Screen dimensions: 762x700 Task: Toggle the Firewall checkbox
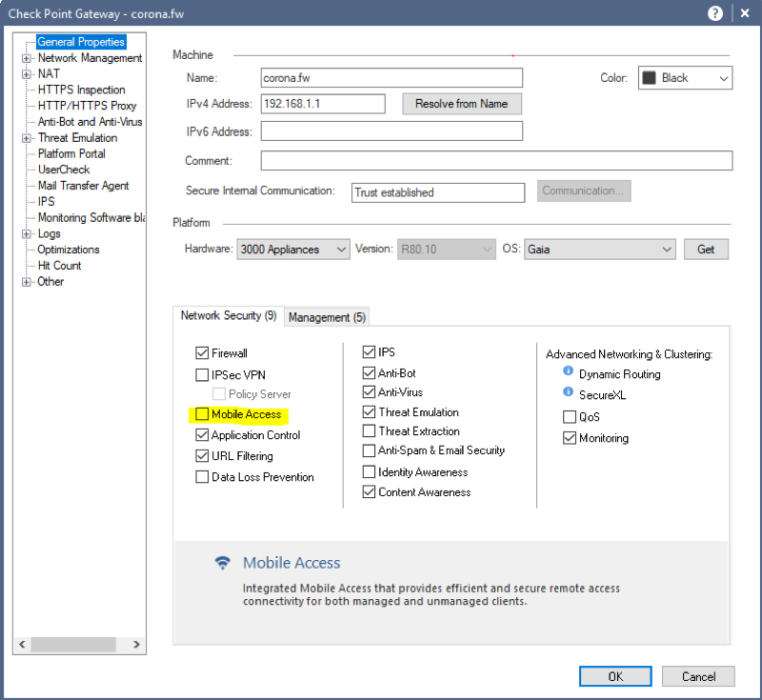click(202, 353)
